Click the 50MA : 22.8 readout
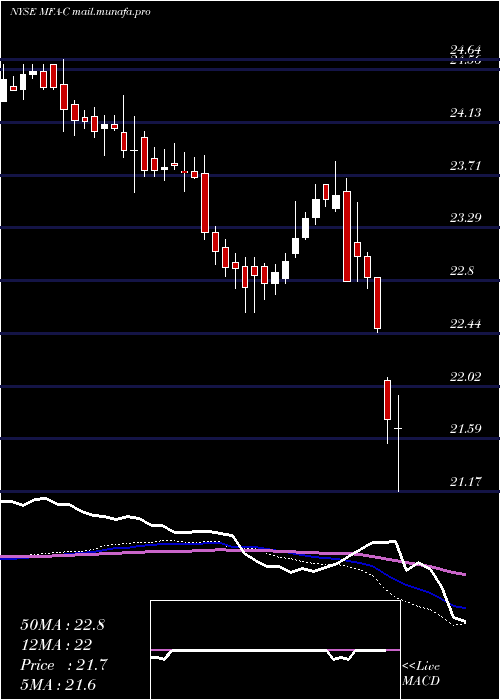 click(62, 625)
